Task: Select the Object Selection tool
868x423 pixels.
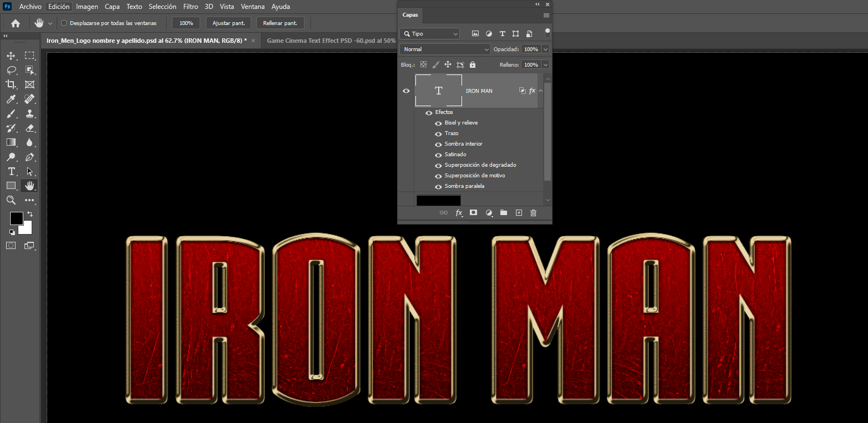Action: (x=29, y=70)
